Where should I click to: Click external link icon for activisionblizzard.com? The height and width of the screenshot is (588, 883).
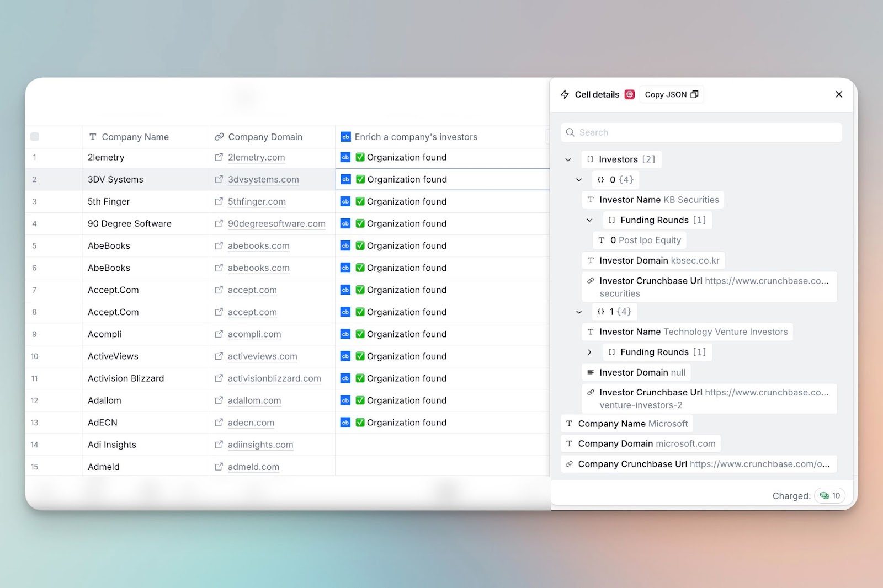coord(219,378)
